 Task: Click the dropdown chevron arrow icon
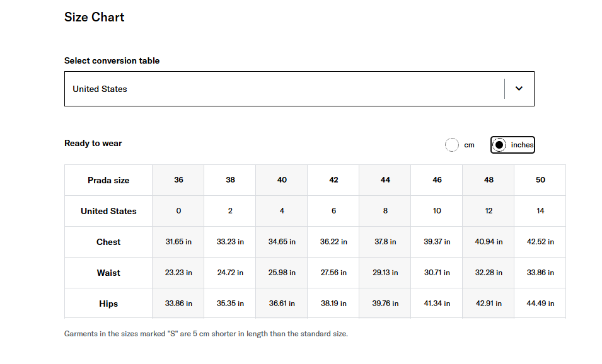click(x=519, y=89)
